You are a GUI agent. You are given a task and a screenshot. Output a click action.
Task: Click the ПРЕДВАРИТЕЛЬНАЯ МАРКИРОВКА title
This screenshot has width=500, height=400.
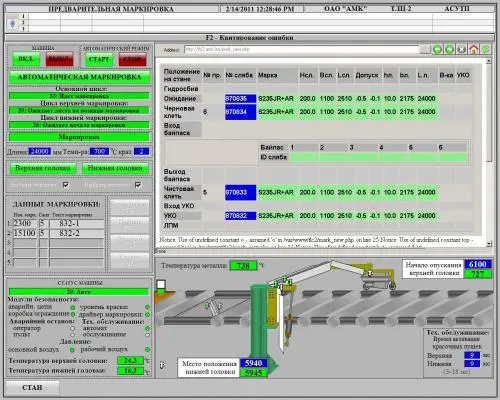(111, 9)
